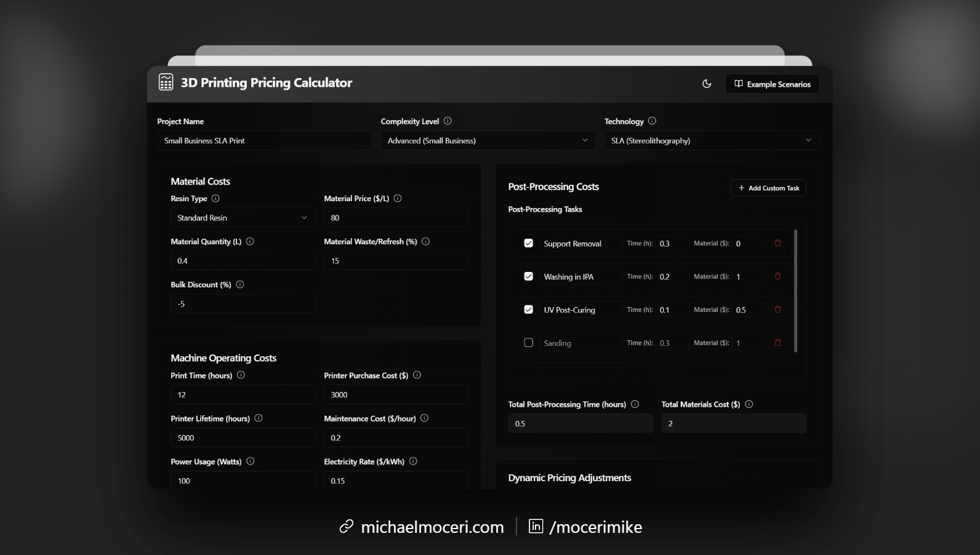The height and width of the screenshot is (555, 980).
Task: Click the Material Price ($/L) field
Action: (396, 218)
